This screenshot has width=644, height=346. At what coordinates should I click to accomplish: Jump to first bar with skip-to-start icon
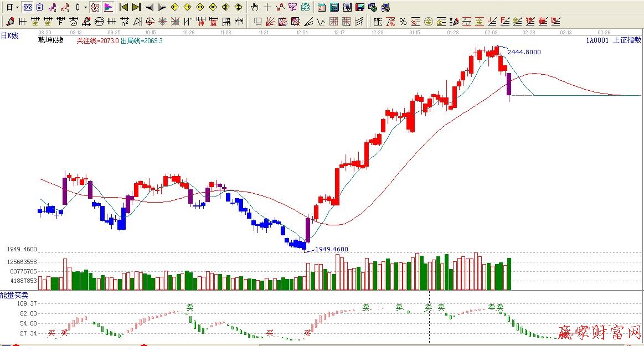click(x=124, y=7)
